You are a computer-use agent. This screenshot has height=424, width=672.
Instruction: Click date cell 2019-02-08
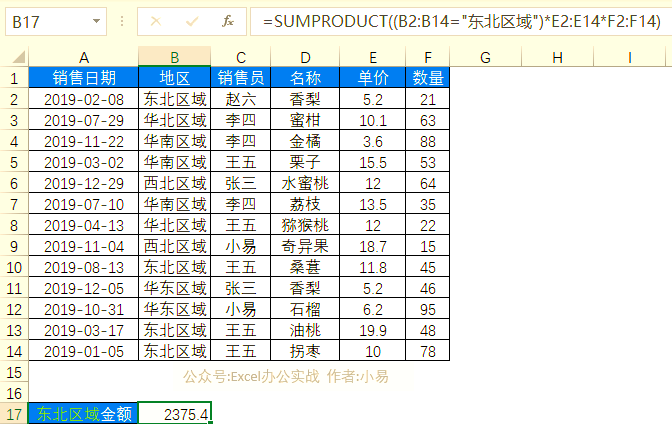pyautogui.click(x=84, y=99)
